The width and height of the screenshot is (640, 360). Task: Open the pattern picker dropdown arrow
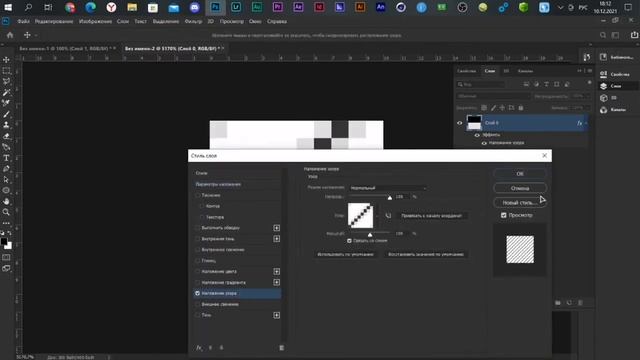pyautogui.click(x=376, y=216)
